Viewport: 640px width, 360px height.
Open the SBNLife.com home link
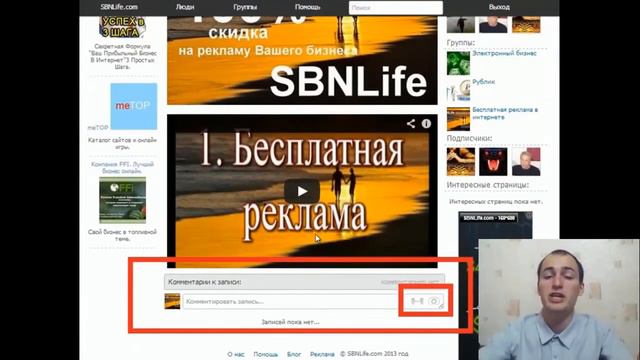tap(119, 7)
